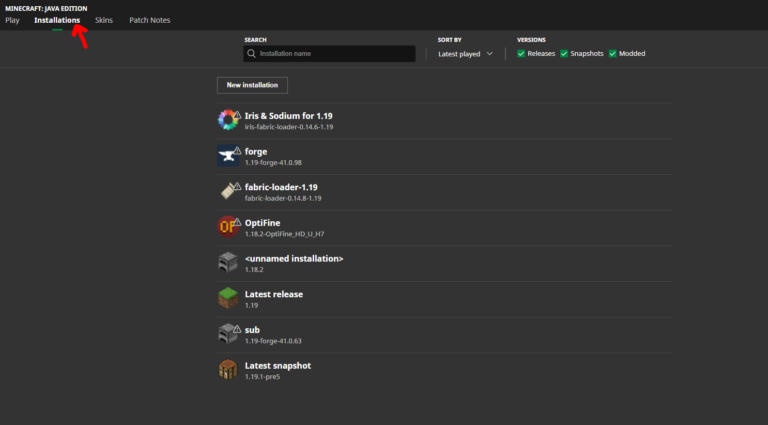The image size is (768, 425).
Task: Click the fabric-loader-1.19 icon
Action: tap(227, 191)
